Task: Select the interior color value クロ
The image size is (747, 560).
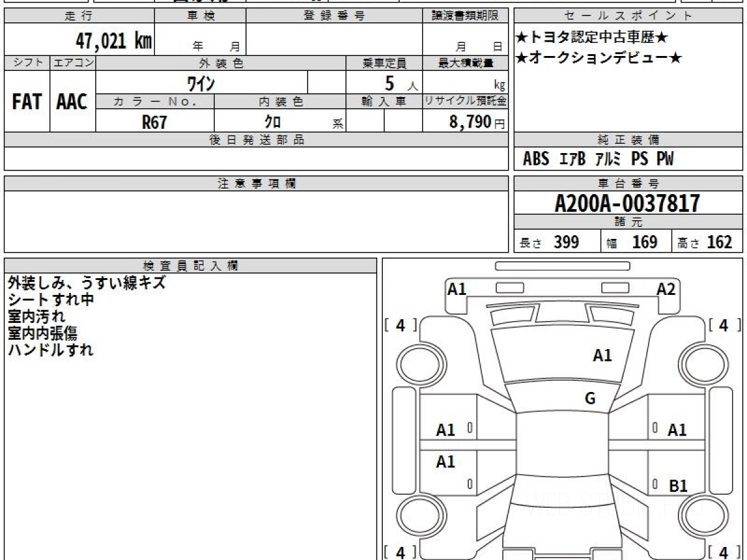Action: (273, 122)
